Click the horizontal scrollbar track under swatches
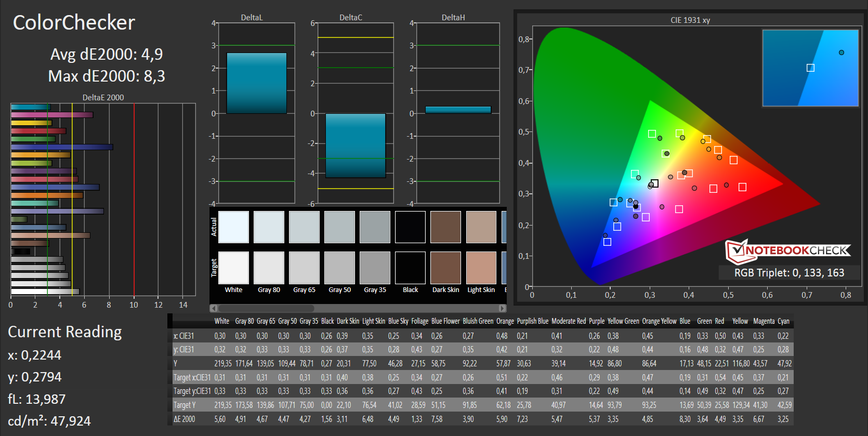Image resolution: width=868 pixels, height=436 pixels. coord(358,308)
